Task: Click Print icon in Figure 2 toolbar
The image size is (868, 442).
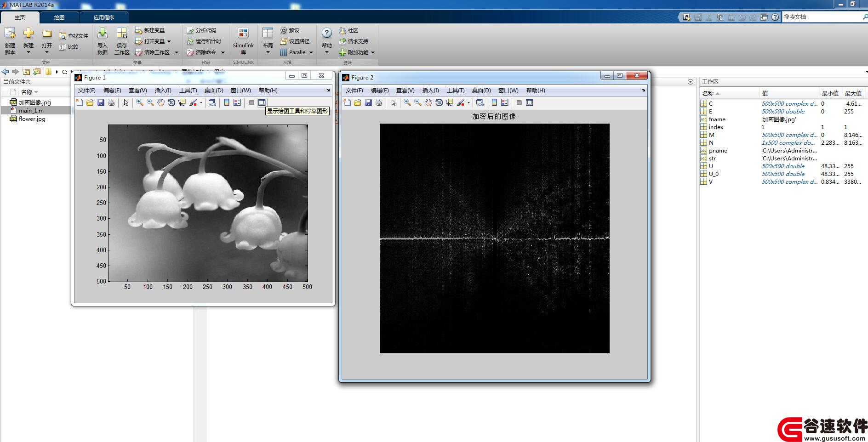Action: (379, 102)
